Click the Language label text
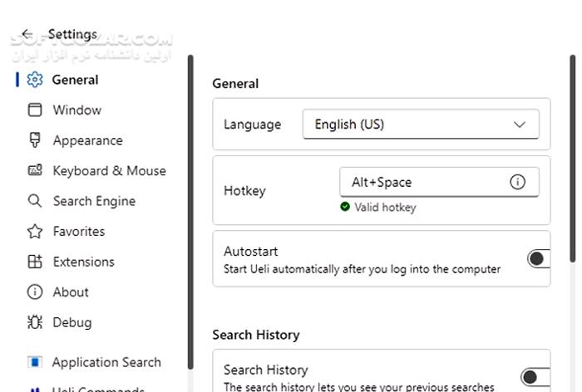582x392 pixels. [253, 125]
